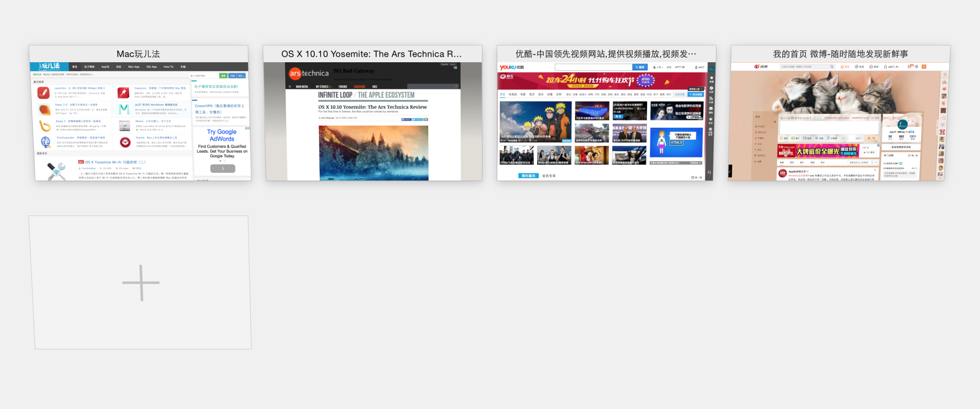Click the JailJT profile avatar in the Weibo preview
The width and height of the screenshot is (980, 409).
902,124
